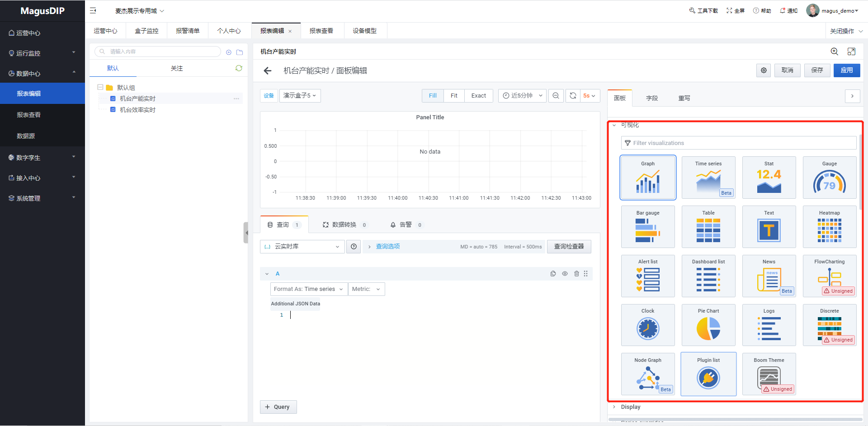
Task: Collapse the 默认组 tree folder
Action: (100, 87)
